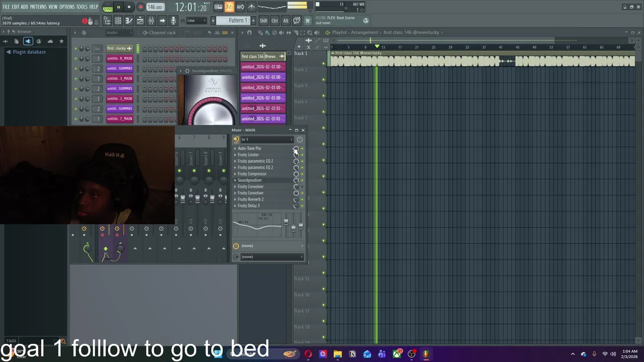
Task: Toggle Fruity Compressor enable LED
Action: 302,174
